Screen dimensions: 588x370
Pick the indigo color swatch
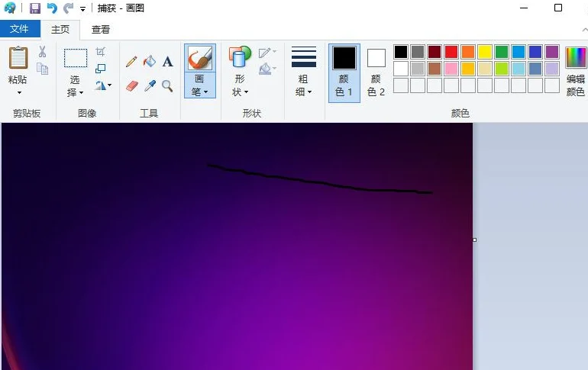pos(535,52)
